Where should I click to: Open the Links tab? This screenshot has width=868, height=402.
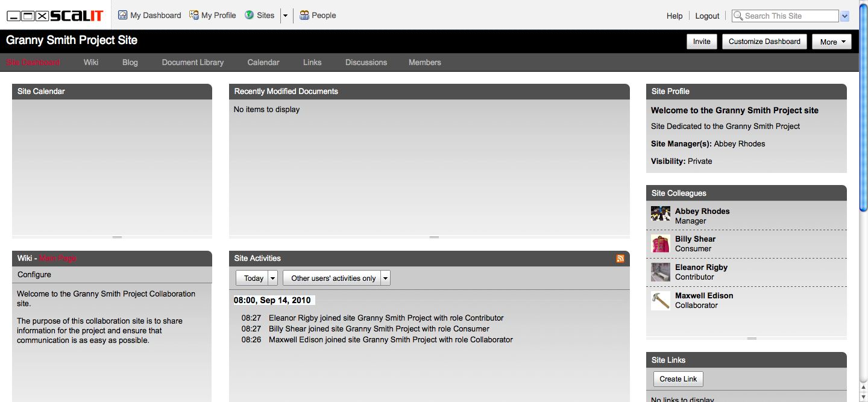point(312,62)
